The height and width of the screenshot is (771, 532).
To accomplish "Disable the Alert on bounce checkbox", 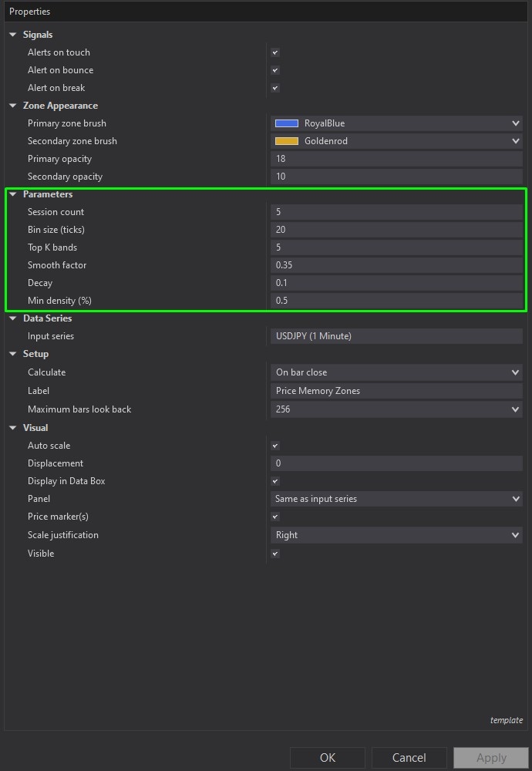I will click(x=275, y=70).
